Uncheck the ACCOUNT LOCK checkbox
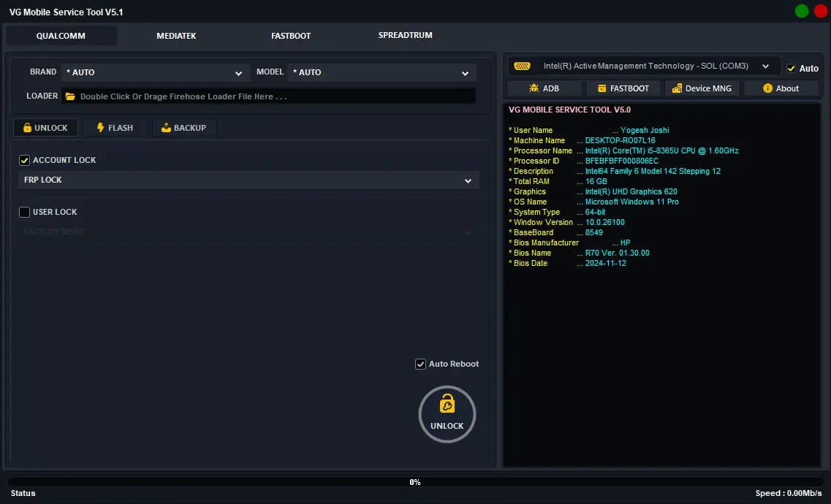Screen dimensions: 831x504 pos(24,160)
